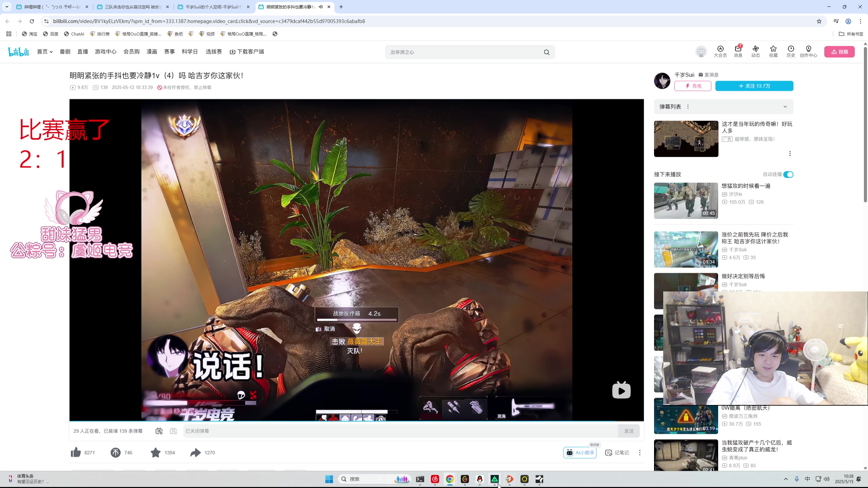Open 漫画 nav item
868x488 pixels.
point(152,52)
